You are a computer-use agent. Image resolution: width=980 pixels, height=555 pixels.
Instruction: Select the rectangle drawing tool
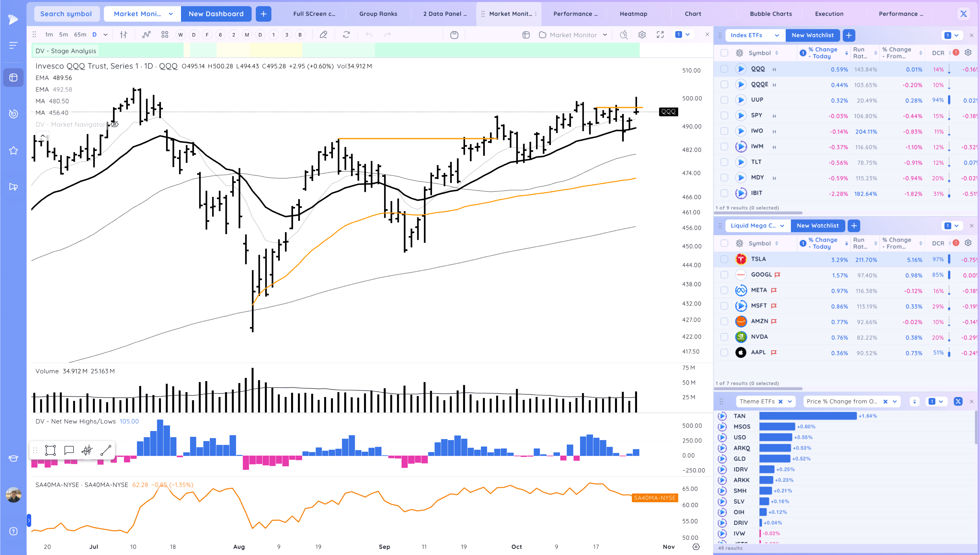[x=50, y=450]
